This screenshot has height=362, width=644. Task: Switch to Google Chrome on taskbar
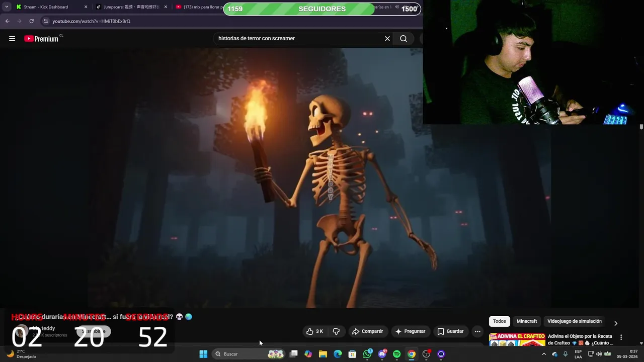pyautogui.click(x=412, y=354)
